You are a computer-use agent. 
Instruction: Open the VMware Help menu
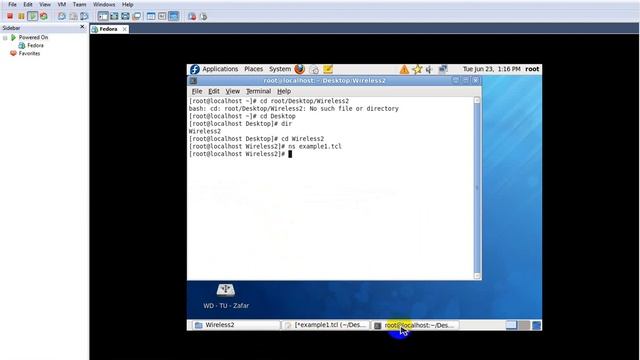tap(127, 4)
